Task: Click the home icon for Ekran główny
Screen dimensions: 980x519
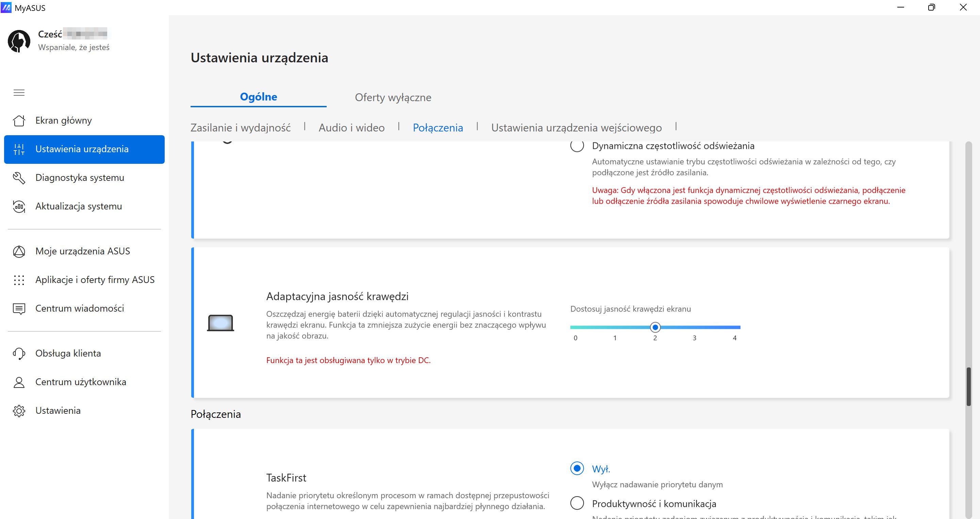Action: [x=19, y=121]
